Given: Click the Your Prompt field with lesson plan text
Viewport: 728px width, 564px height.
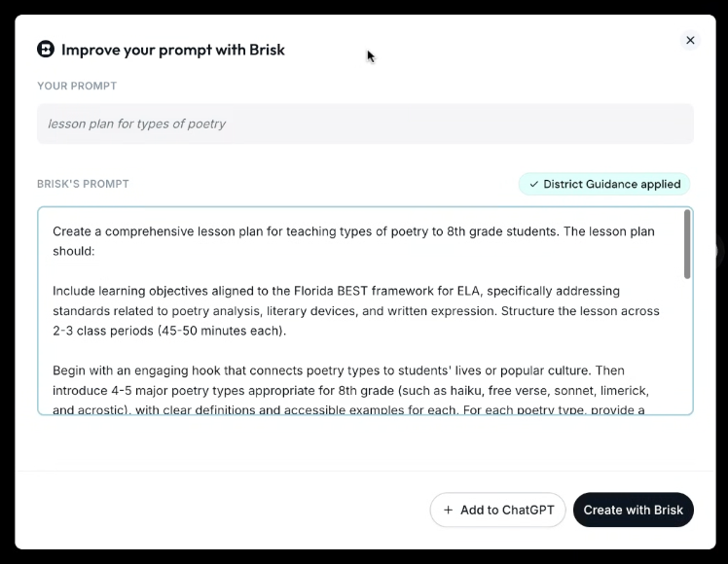Looking at the screenshot, I should tap(365, 123).
